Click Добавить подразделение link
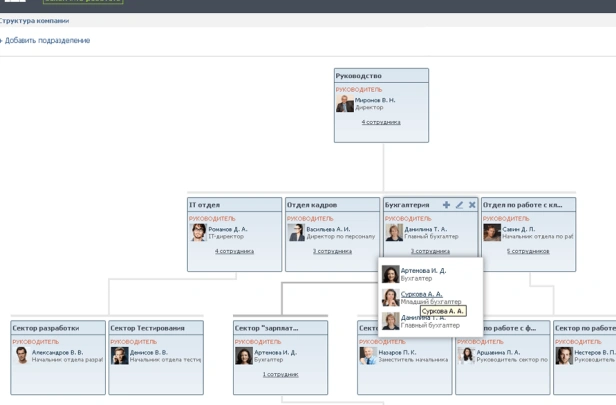 (x=47, y=40)
